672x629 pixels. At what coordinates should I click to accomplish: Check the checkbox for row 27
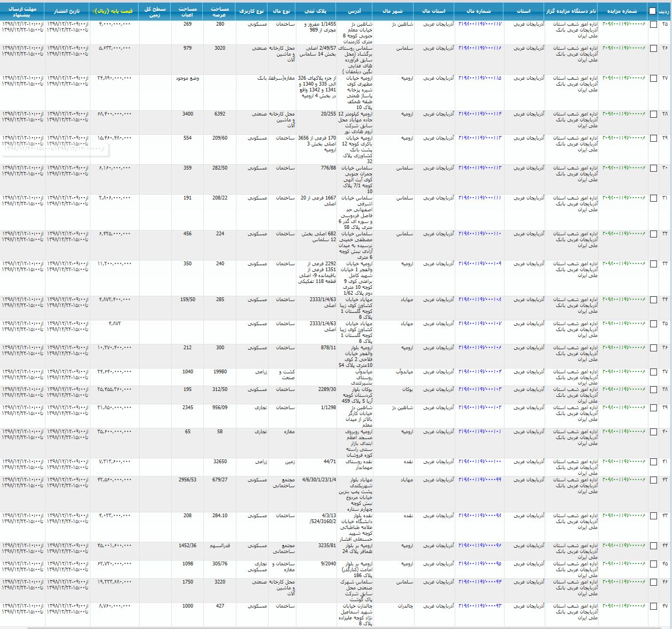[653, 78]
